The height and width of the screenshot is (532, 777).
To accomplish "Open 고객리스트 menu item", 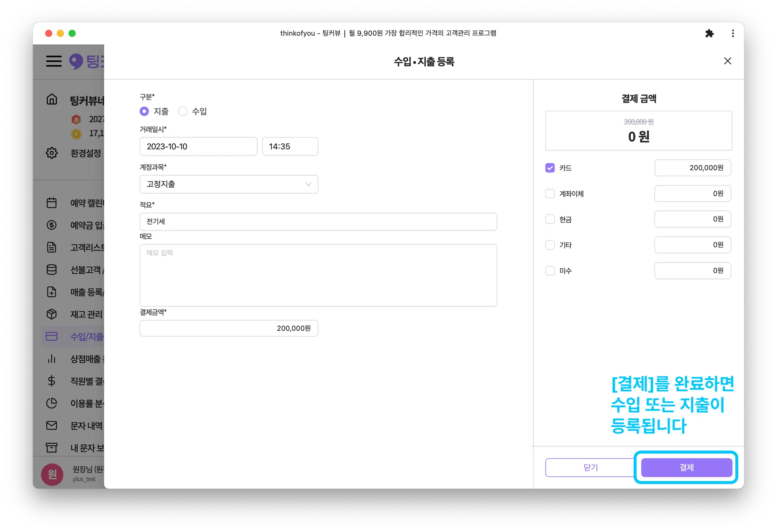I will [87, 247].
